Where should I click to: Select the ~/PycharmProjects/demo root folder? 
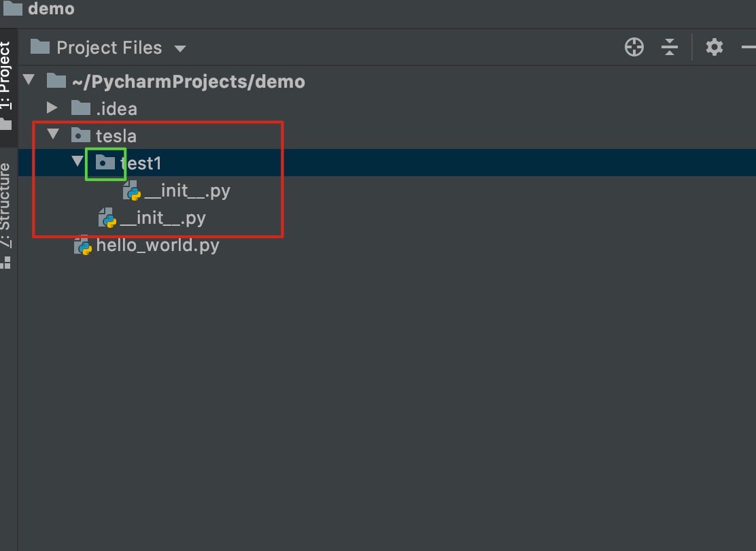pos(188,82)
